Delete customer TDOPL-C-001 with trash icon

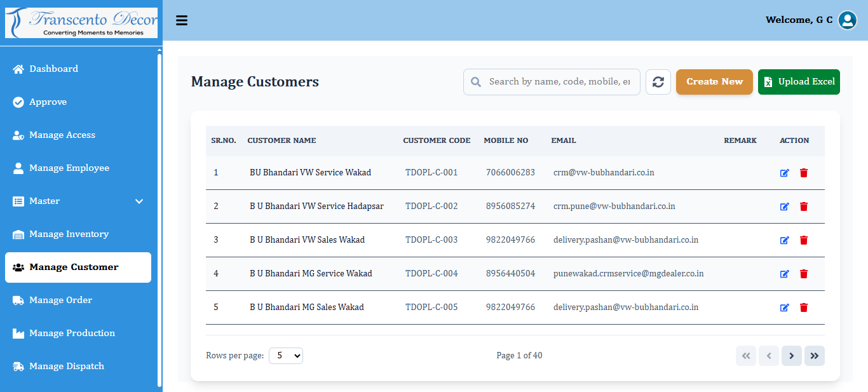(804, 173)
